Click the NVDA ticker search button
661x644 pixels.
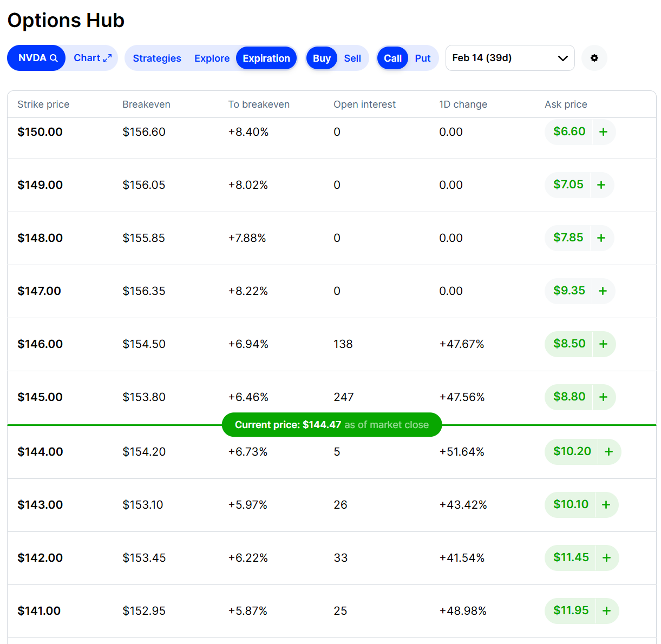click(x=36, y=58)
